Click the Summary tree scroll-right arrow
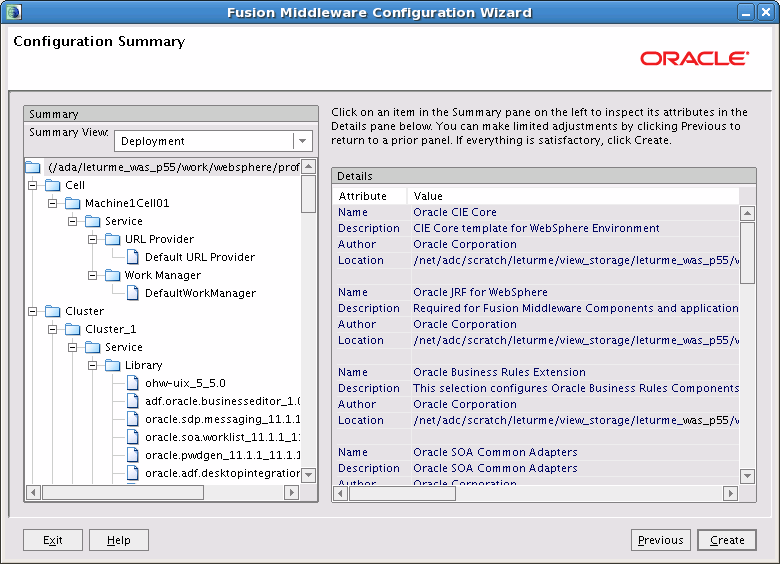780x564 pixels. tap(292, 492)
